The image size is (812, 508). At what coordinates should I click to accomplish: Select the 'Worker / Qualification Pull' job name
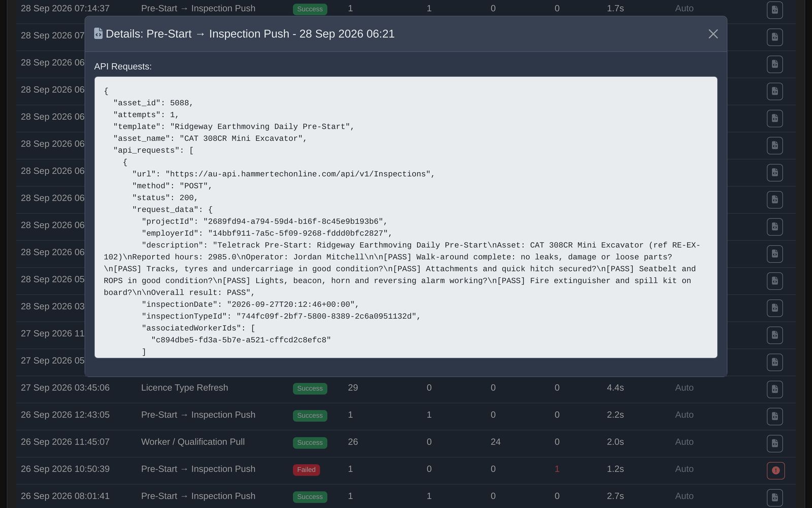click(193, 442)
